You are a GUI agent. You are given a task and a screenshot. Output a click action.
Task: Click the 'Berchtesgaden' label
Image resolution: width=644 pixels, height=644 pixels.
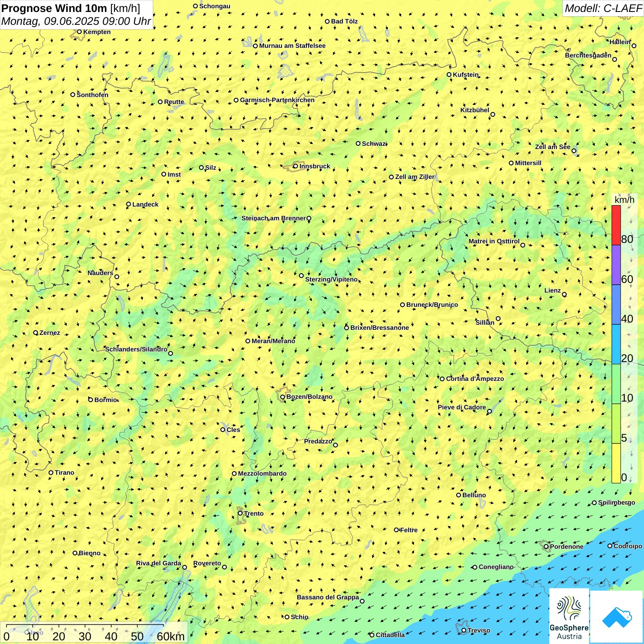point(588,55)
